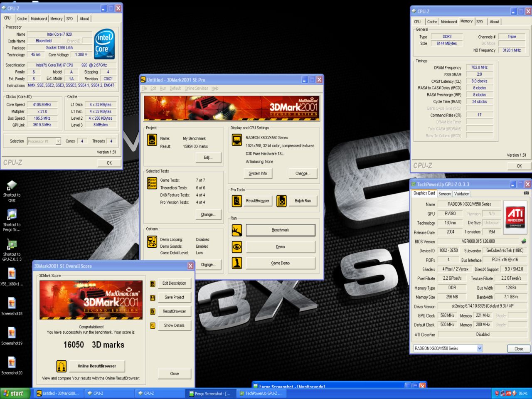The height and width of the screenshot is (399, 532).
Task: Open the Help menu in 3DMark2001
Action: click(215, 88)
